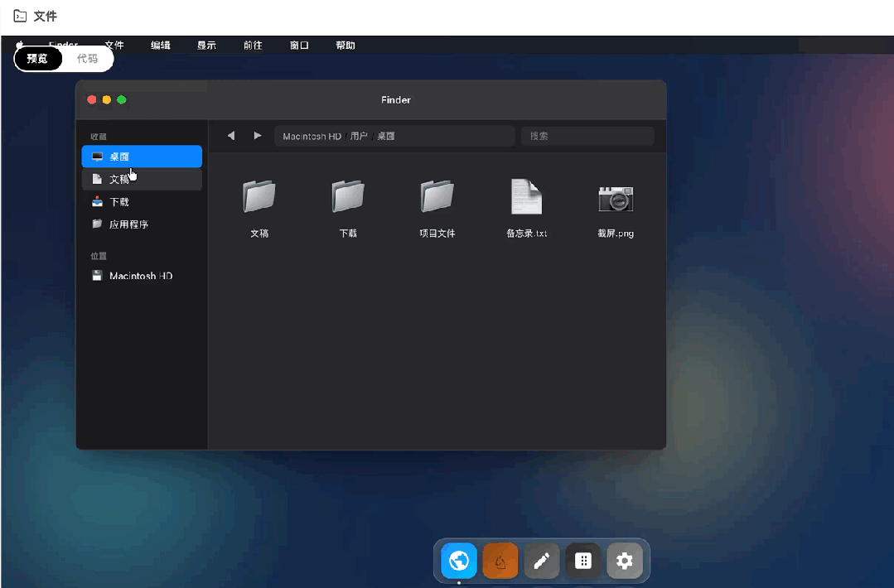
Task: Open the 下载 folder icon in file area
Action: tap(348, 197)
